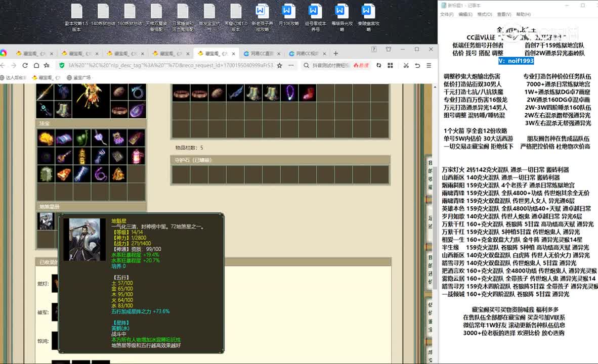Select the green gourd treasure in 法宝 grid

tap(81, 138)
